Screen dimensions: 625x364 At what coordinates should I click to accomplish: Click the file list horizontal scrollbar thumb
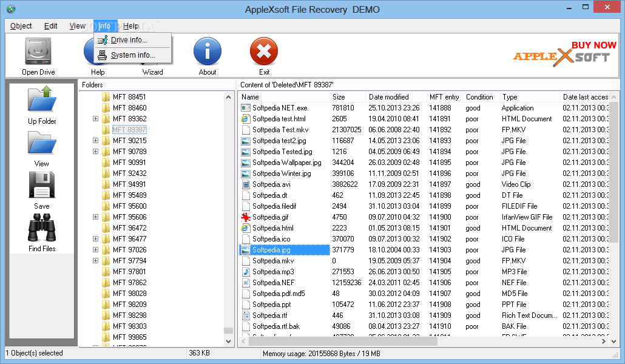(x=343, y=342)
